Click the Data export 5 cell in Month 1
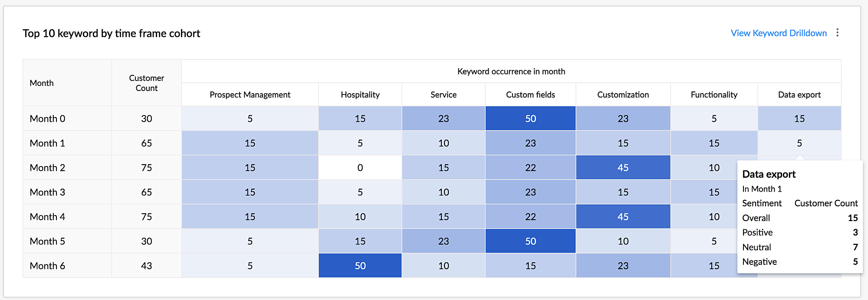Viewport: 868px width, 300px height. tap(799, 143)
